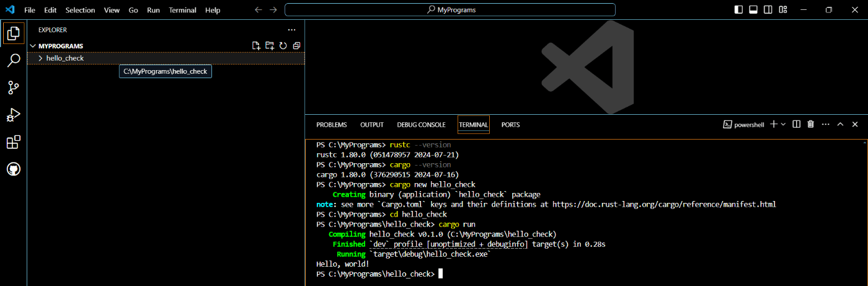
Task: Click the 'Hello, world!' output line
Action: point(343,264)
